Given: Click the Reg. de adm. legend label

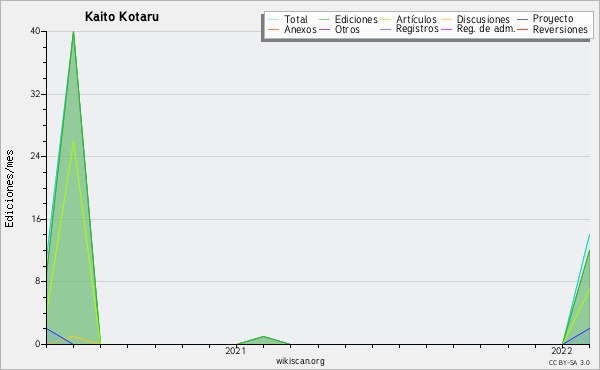Looking at the screenshot, I should pyautogui.click(x=486, y=29).
